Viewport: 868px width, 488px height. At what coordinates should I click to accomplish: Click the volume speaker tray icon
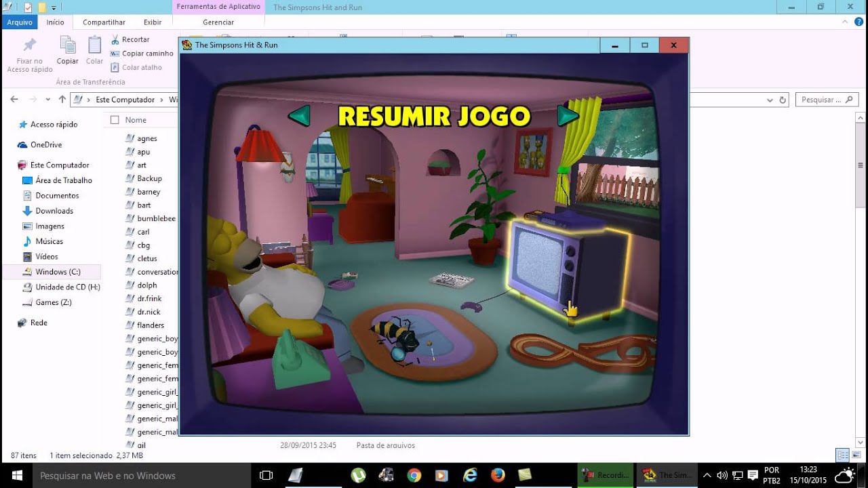(722, 475)
